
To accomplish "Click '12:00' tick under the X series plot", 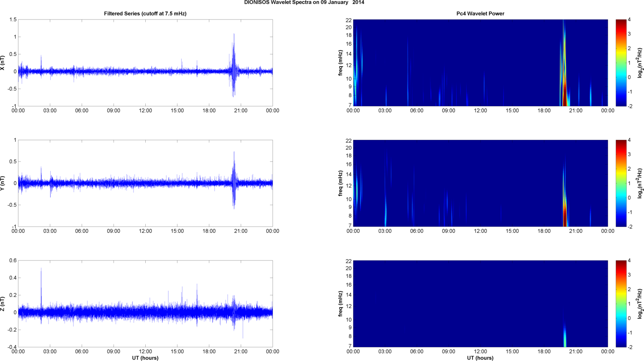I will [x=145, y=111].
